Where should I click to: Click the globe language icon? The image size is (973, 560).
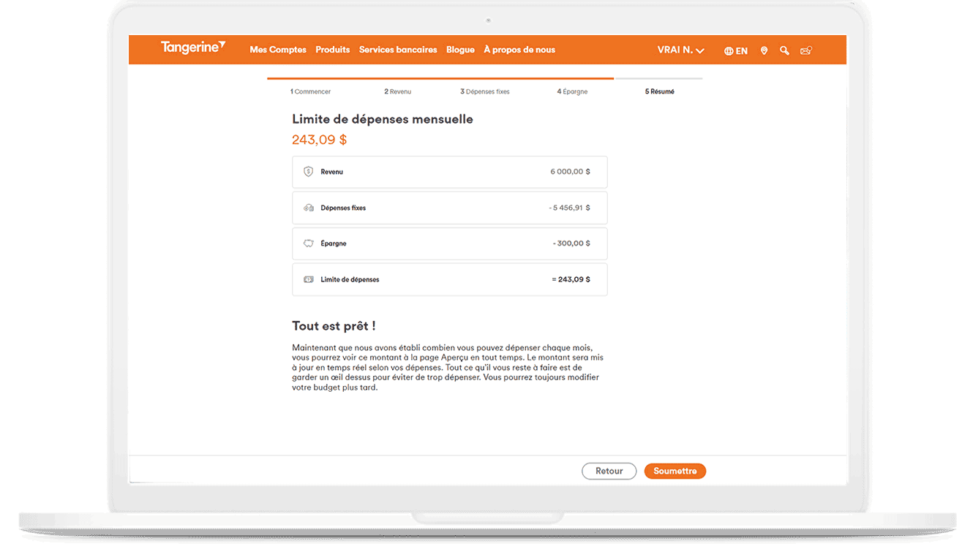[x=729, y=51]
